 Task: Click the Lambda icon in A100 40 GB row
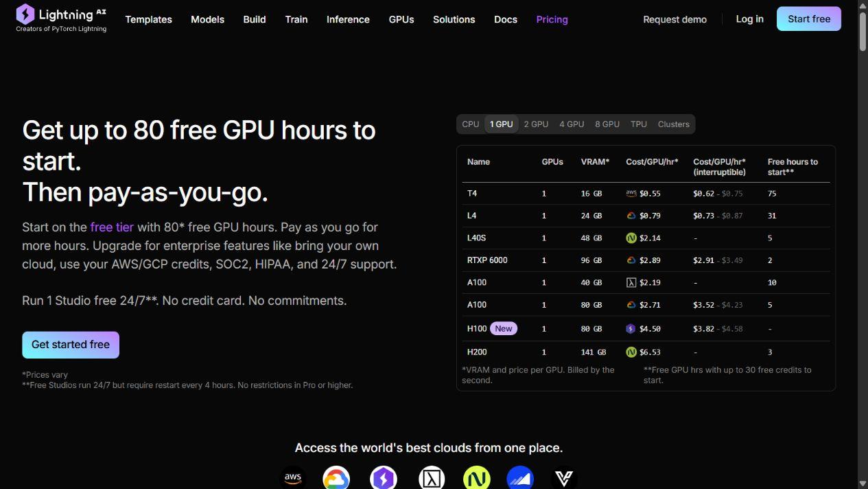pos(631,282)
